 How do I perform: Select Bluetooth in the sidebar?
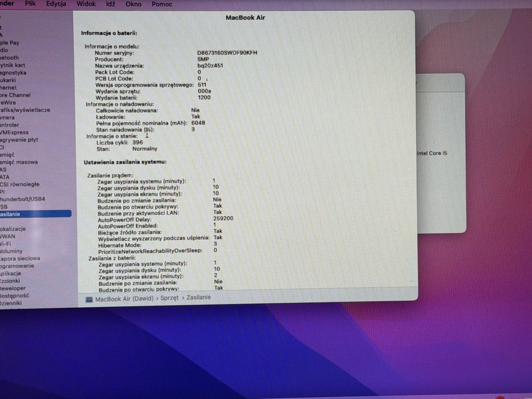[10, 58]
